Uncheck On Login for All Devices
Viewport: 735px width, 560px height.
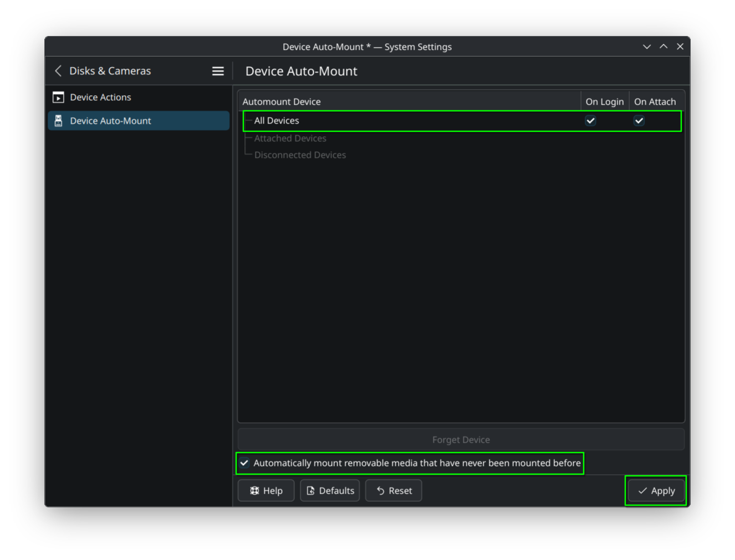tap(590, 120)
